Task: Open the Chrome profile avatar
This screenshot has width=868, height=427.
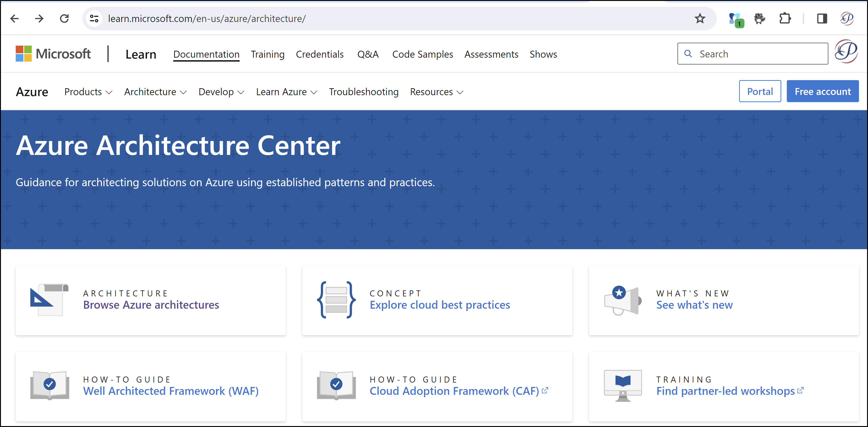Action: click(847, 19)
